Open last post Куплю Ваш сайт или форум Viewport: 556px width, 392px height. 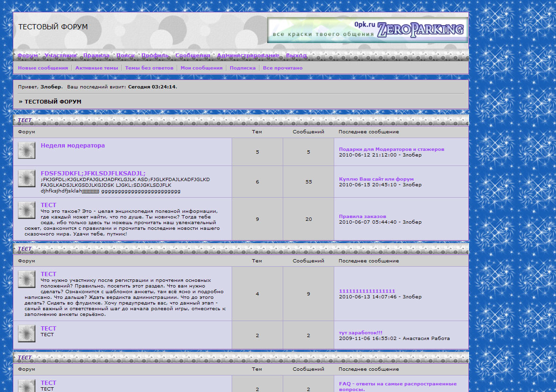376,179
